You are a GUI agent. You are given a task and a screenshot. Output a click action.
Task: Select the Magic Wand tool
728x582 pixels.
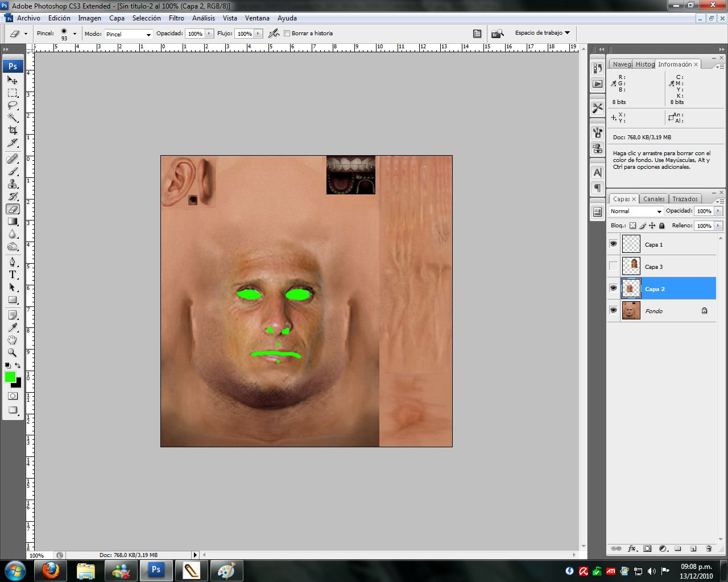tap(13, 118)
